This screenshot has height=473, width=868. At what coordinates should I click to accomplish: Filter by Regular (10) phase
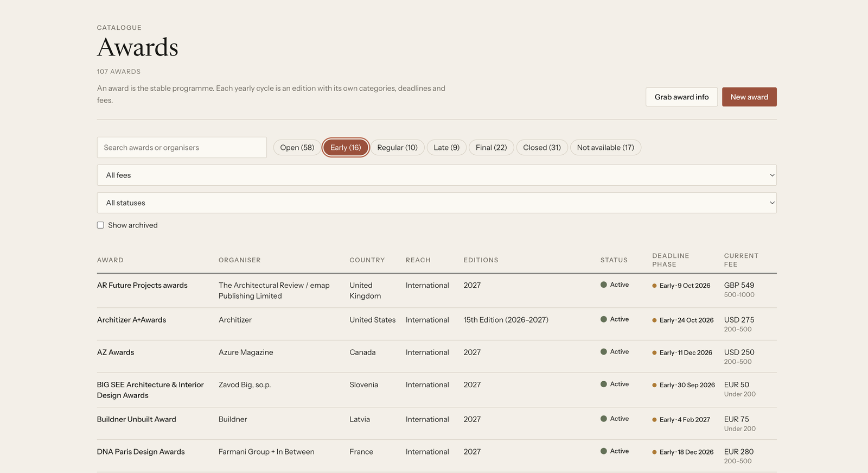pos(398,147)
